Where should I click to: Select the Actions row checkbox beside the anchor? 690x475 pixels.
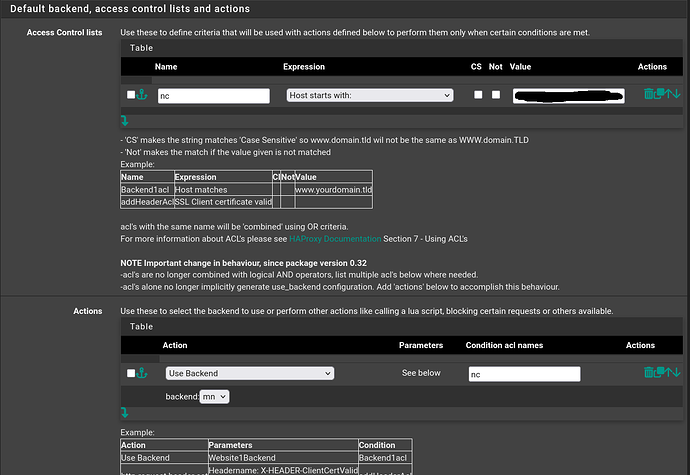coord(130,373)
